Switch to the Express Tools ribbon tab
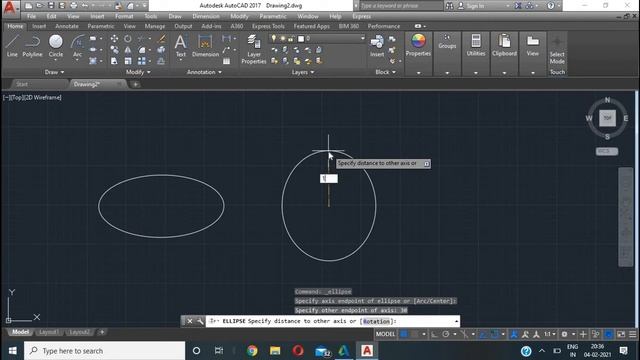The image size is (640, 360). (x=268, y=26)
